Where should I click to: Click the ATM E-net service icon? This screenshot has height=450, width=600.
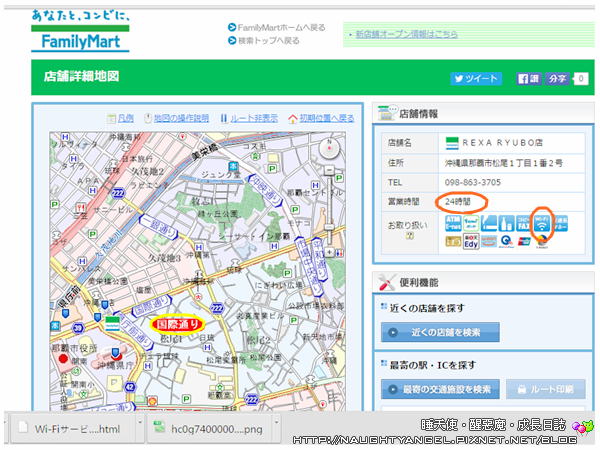pyautogui.click(x=453, y=223)
